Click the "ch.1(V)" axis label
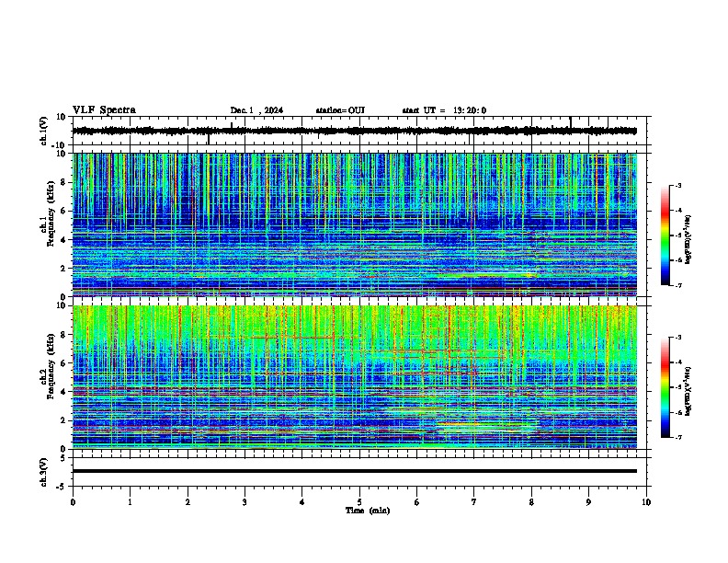This screenshot has height=563, width=728. [x=43, y=131]
